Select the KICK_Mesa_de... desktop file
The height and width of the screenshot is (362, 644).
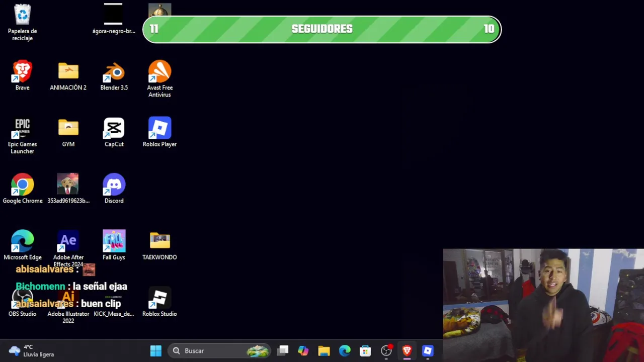pos(114,305)
